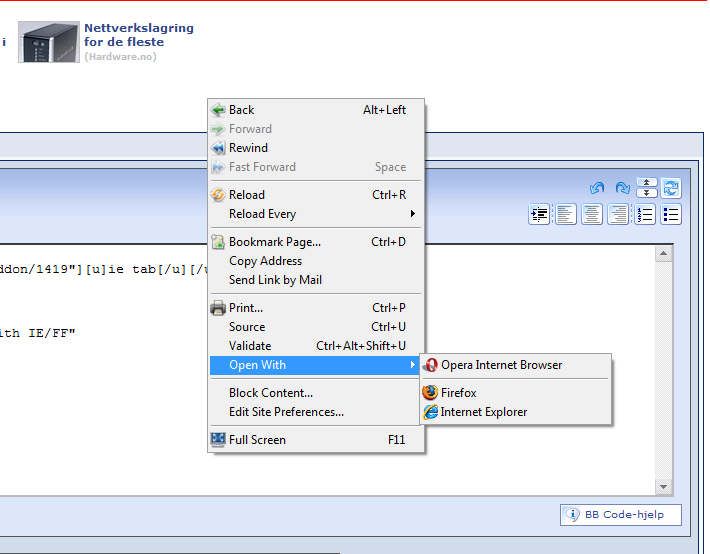Image resolution: width=710 pixels, height=554 pixels.
Task: Click the Back menu item
Action: pos(316,110)
